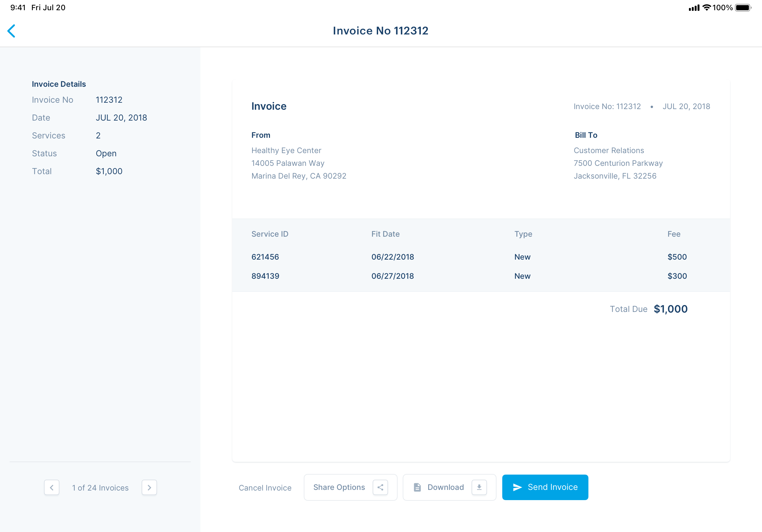Go to previous invoice chevron
This screenshot has height=532, width=762.
click(52, 488)
